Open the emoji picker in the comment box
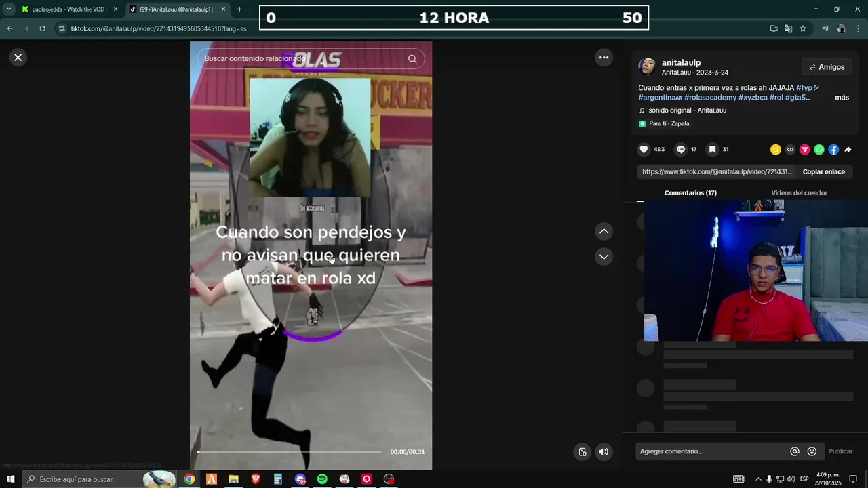868x488 pixels. pyautogui.click(x=812, y=451)
